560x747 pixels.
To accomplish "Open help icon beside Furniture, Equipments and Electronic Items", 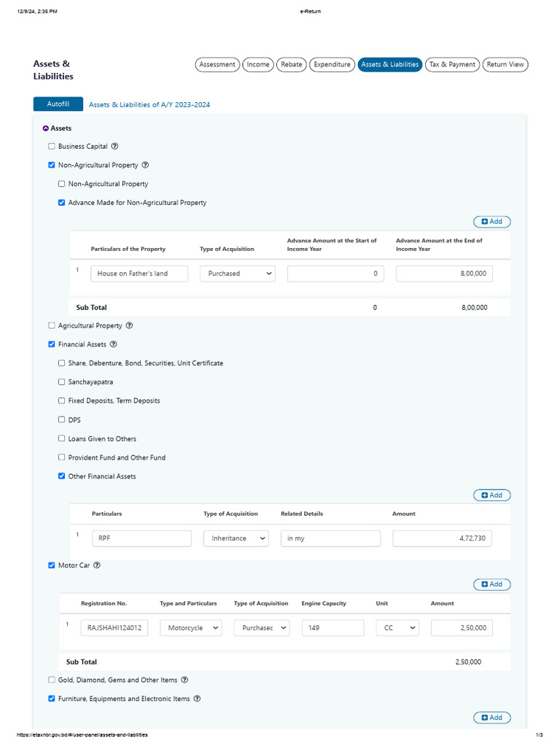I will coord(197,698).
